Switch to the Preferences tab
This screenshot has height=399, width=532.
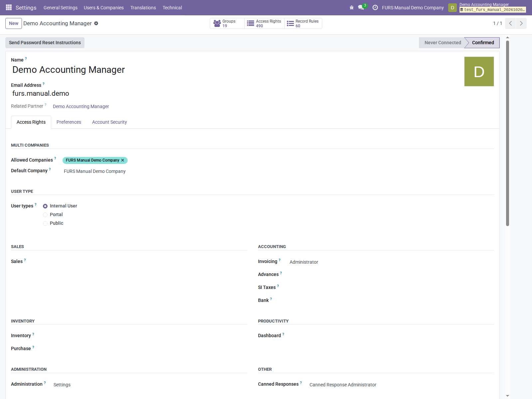pos(69,122)
